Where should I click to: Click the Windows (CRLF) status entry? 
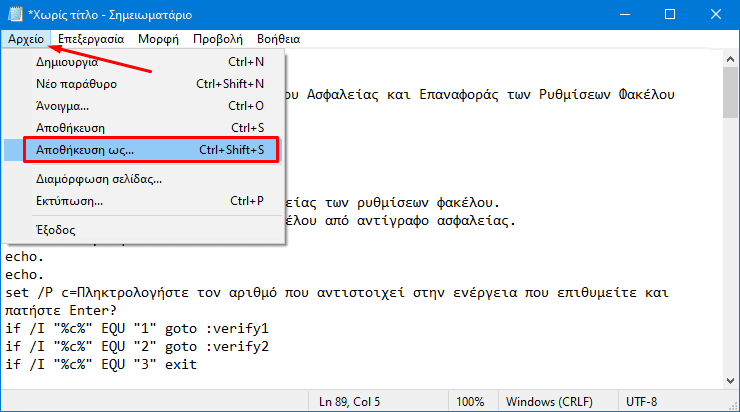[549, 402]
